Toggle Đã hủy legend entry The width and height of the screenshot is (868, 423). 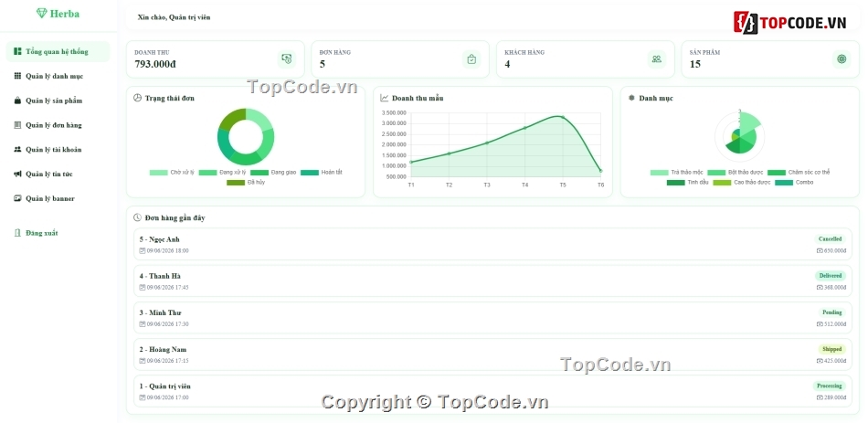click(x=245, y=182)
